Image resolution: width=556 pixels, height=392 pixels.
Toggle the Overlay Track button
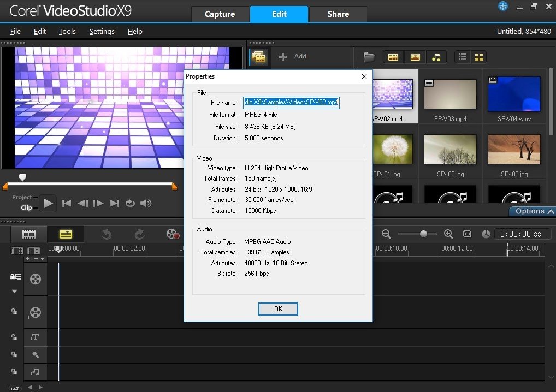[36, 313]
